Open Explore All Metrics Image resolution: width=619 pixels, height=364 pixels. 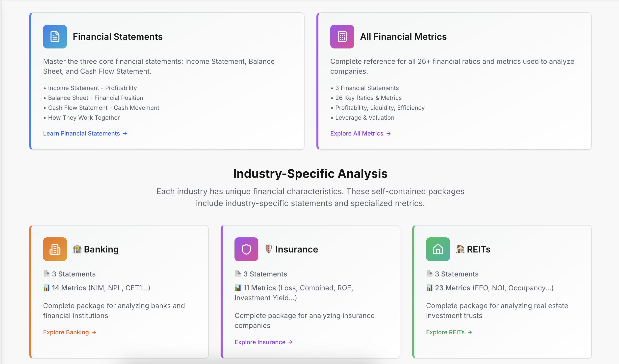[x=358, y=133]
